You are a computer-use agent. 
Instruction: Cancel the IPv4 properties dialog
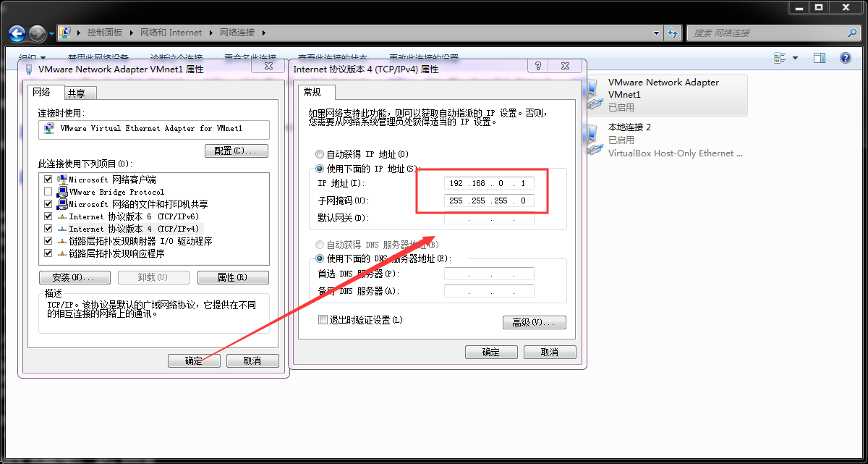click(x=550, y=352)
